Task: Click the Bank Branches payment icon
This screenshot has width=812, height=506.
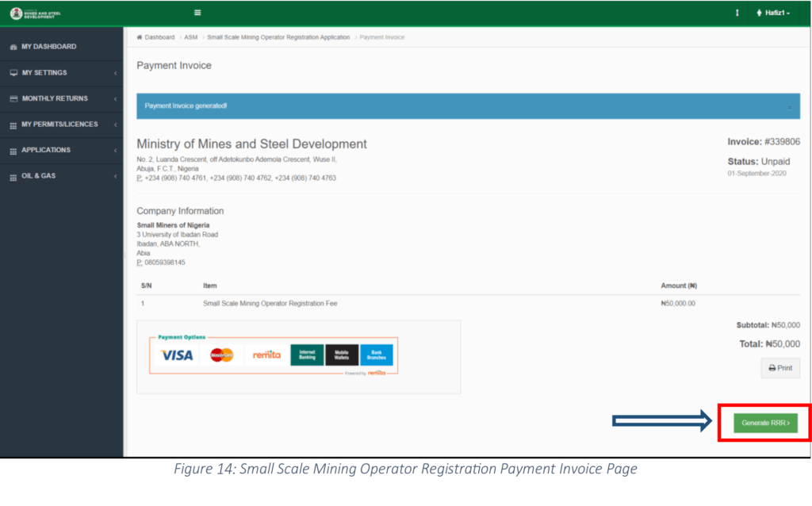Action: point(377,355)
